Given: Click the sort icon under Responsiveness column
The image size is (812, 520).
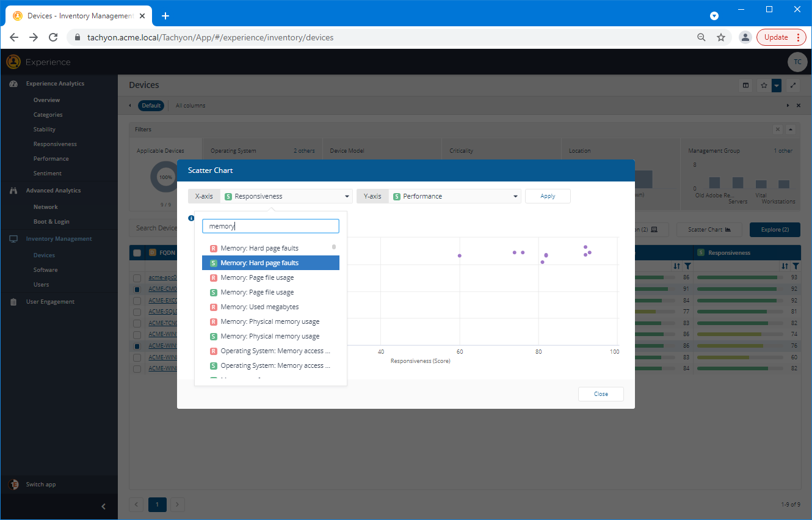Looking at the screenshot, I should point(784,266).
